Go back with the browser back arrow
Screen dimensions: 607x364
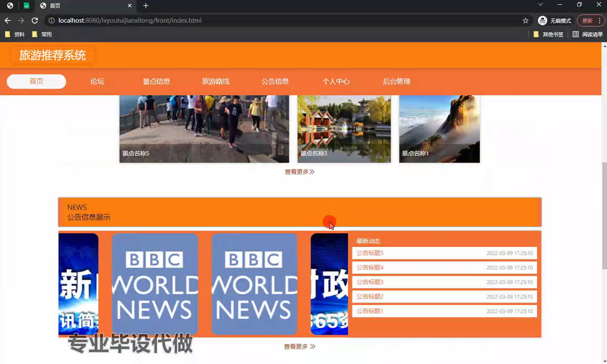[8, 20]
